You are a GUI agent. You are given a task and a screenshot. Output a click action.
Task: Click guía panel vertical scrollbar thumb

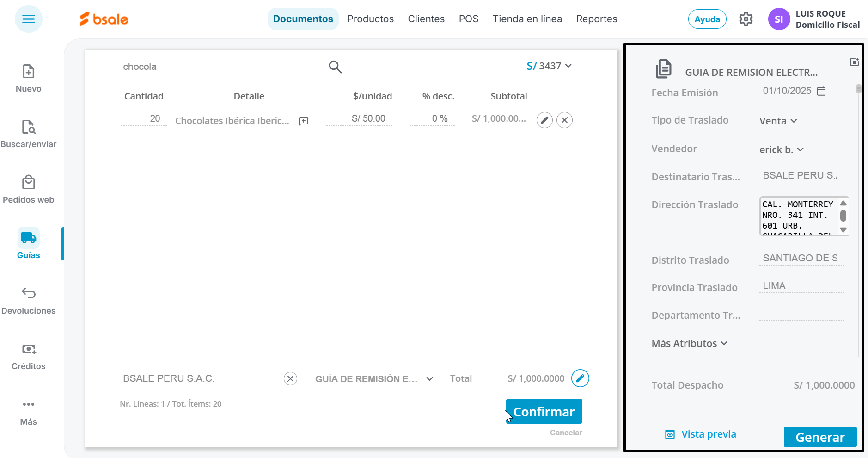pos(858,89)
